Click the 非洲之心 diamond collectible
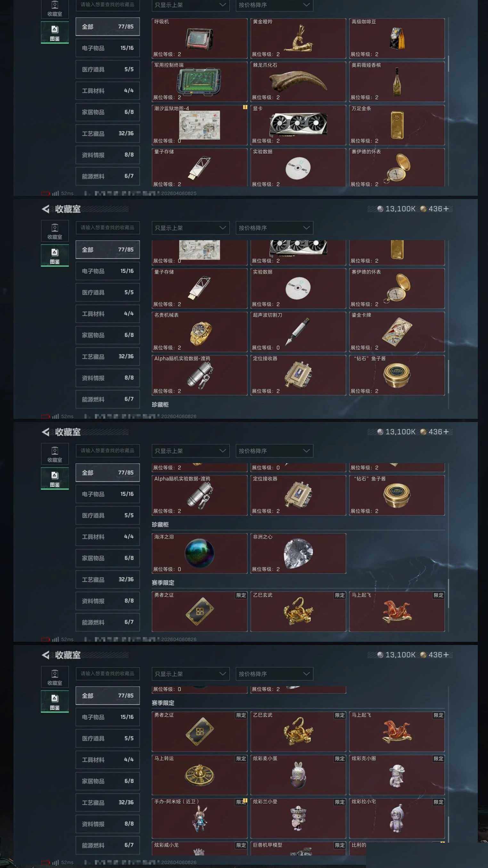 pos(298,553)
